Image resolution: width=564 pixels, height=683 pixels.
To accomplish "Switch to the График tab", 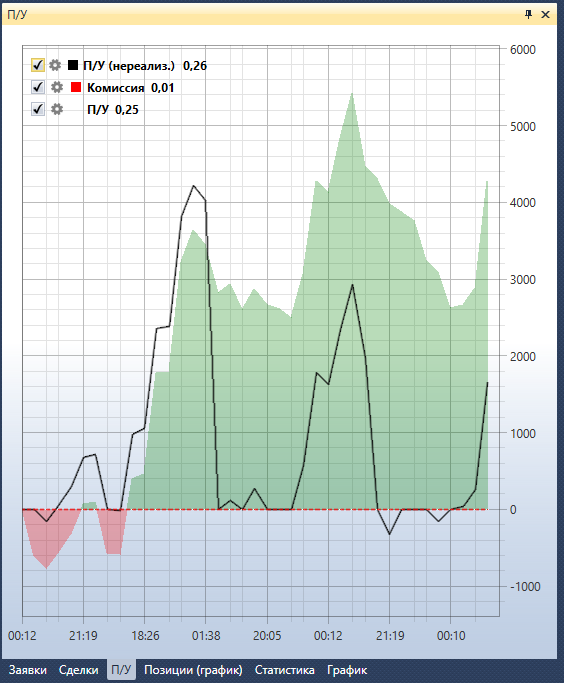I will pos(347,670).
